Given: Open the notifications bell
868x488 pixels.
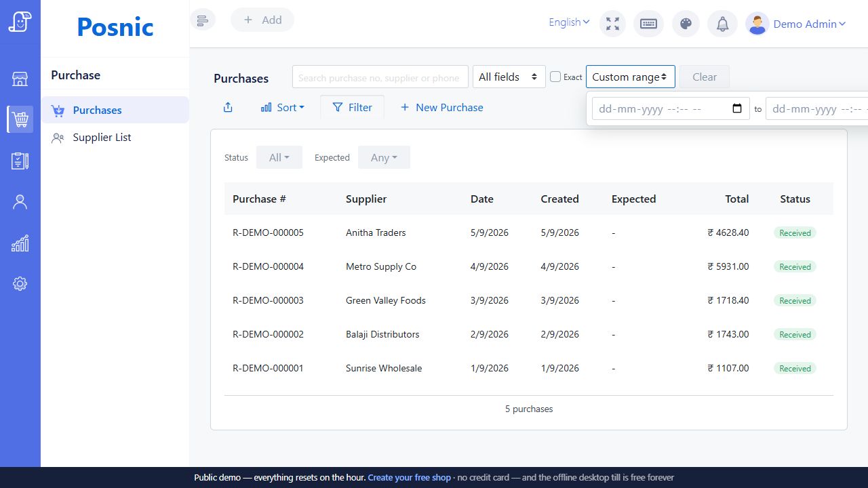Looking at the screenshot, I should pyautogui.click(x=723, y=24).
